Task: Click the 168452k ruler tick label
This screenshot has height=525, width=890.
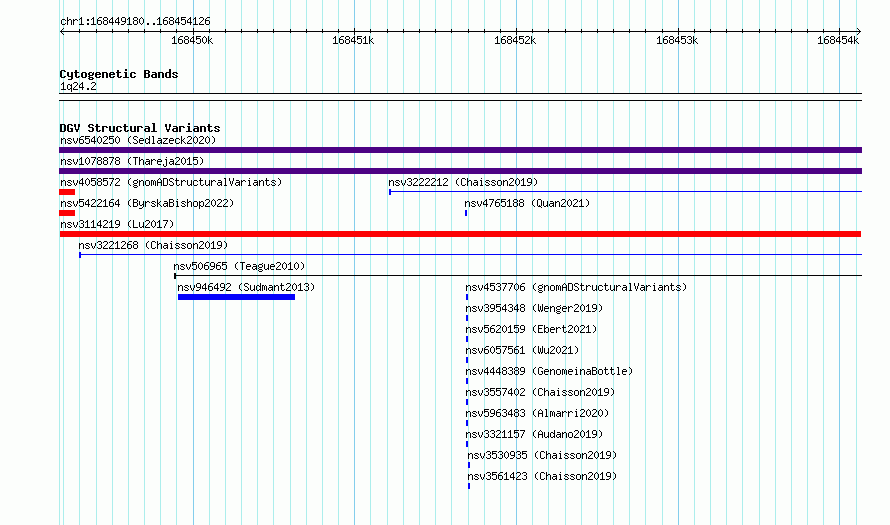Action: pyautogui.click(x=515, y=40)
